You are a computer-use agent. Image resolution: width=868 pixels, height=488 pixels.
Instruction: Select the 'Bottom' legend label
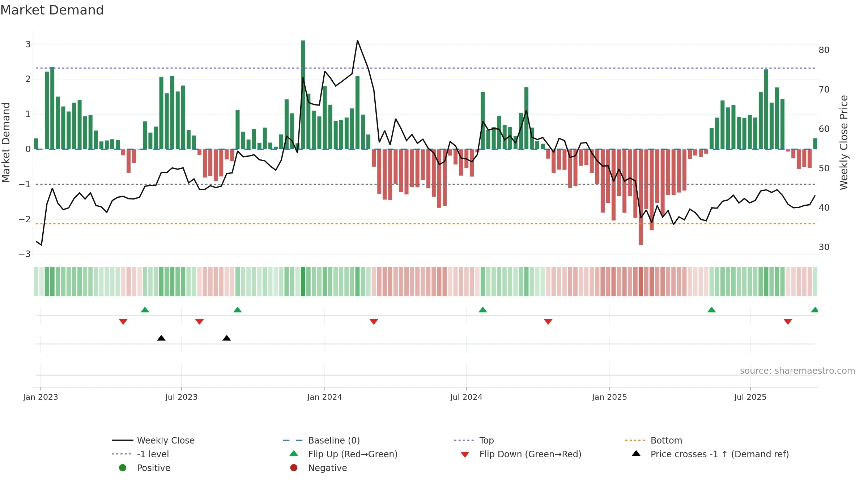[666, 440]
